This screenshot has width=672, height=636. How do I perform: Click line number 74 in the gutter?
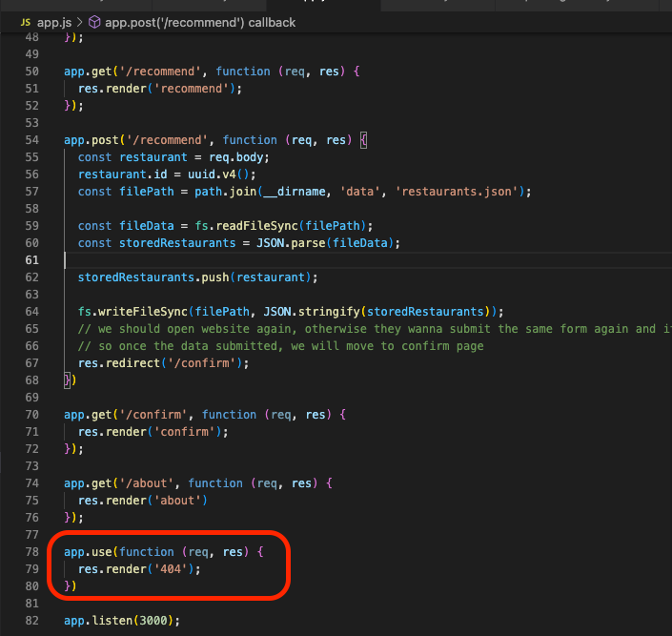31,482
